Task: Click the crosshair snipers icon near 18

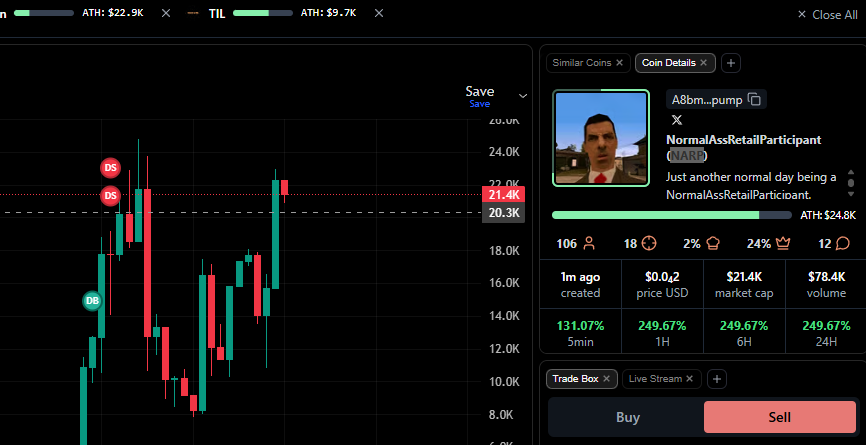Action: pyautogui.click(x=650, y=243)
